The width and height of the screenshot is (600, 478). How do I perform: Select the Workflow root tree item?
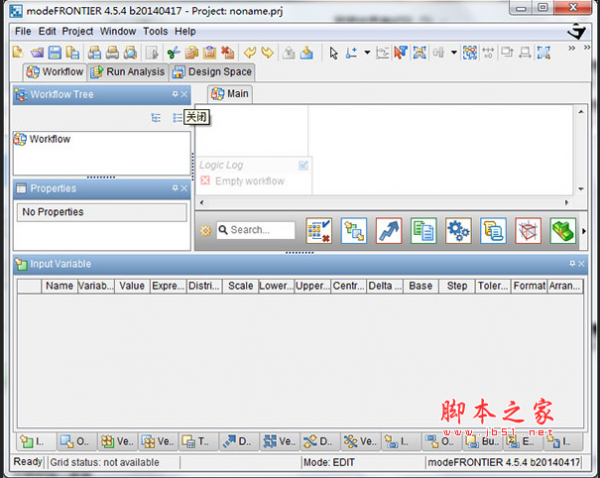tap(42, 139)
